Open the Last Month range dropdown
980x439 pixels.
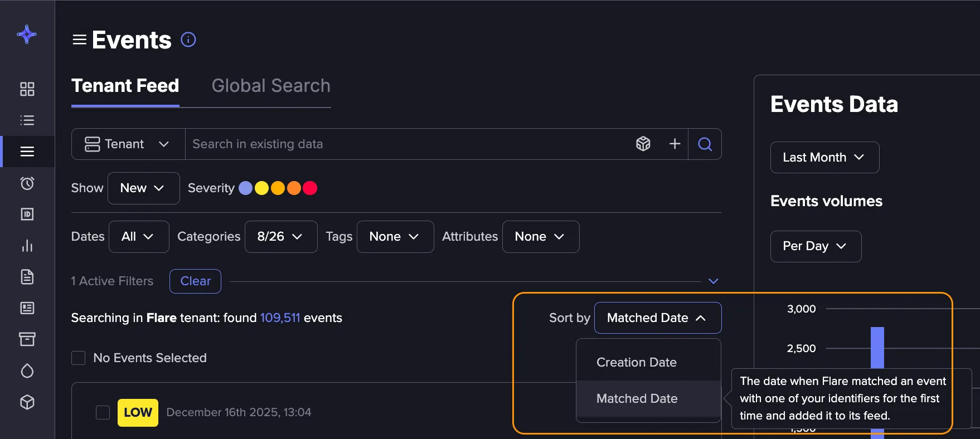[x=824, y=157]
